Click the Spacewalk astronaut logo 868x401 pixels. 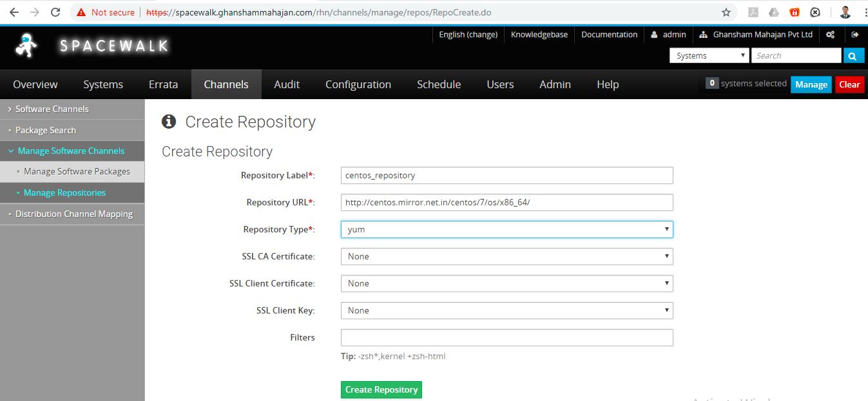point(27,45)
